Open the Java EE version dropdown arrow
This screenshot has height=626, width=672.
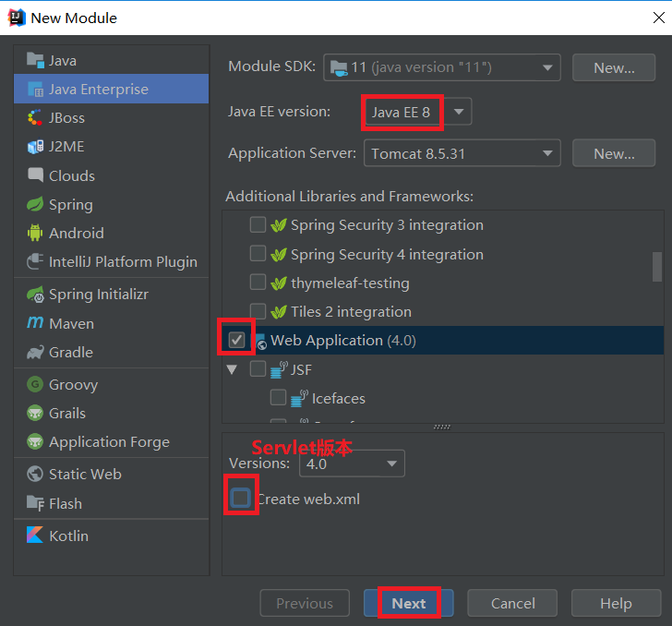click(x=459, y=112)
